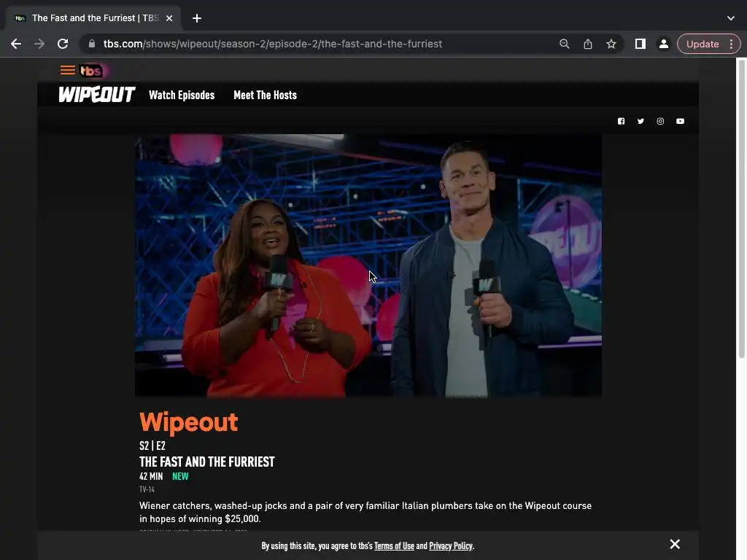The image size is (747, 560).
Task: Open Meet The Hosts menu item
Action: [x=265, y=95]
